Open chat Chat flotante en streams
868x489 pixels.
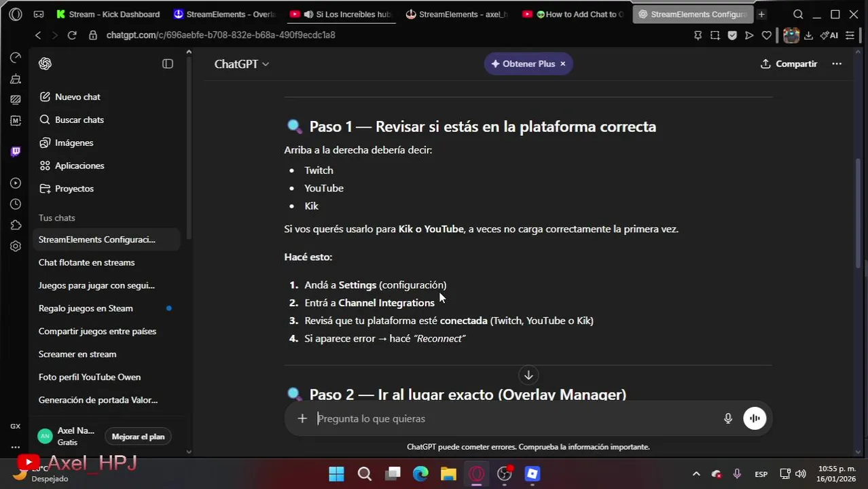point(107,263)
